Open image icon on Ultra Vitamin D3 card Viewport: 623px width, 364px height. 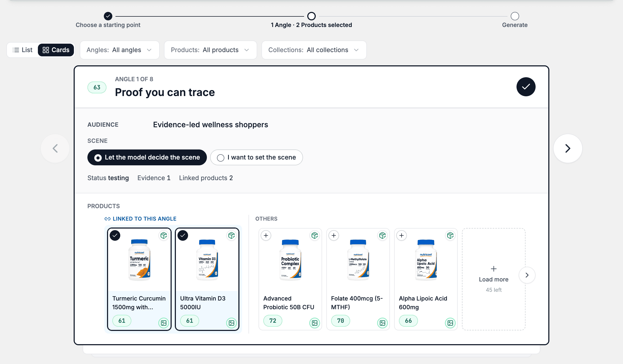click(232, 323)
